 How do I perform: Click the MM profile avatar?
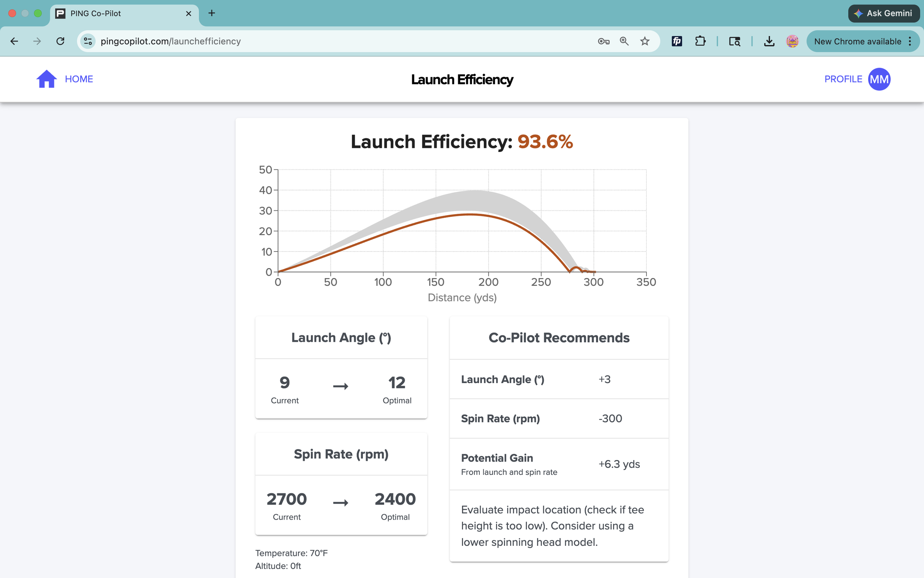(x=879, y=79)
